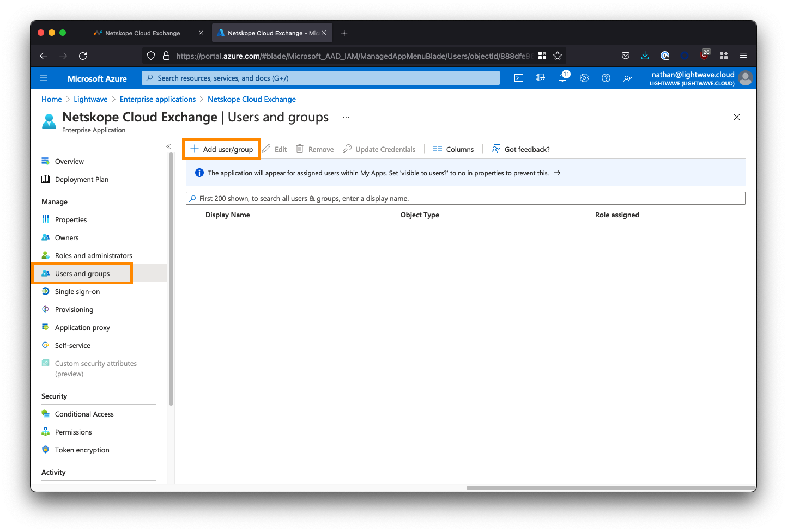This screenshot has width=787, height=532.
Task: Click the users and groups search field
Action: 465,198
